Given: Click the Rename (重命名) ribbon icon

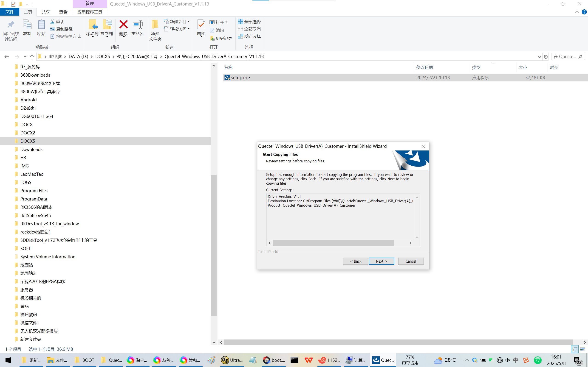Looking at the screenshot, I should point(138,25).
